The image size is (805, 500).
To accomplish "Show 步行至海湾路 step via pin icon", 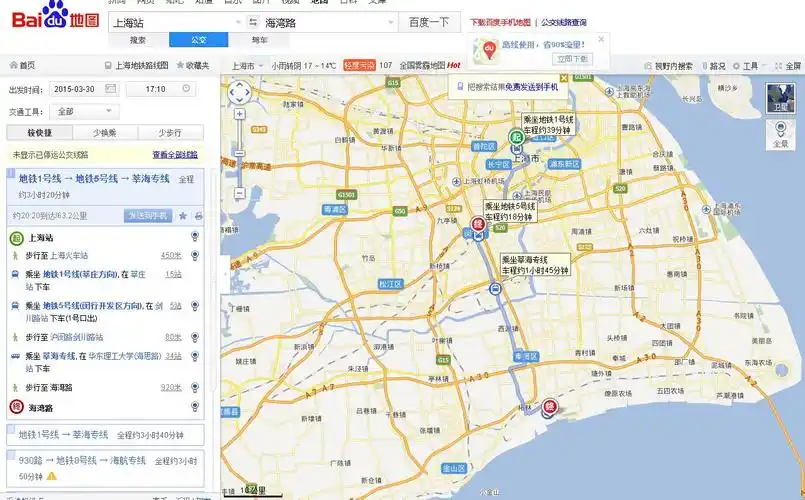I will 195,387.
